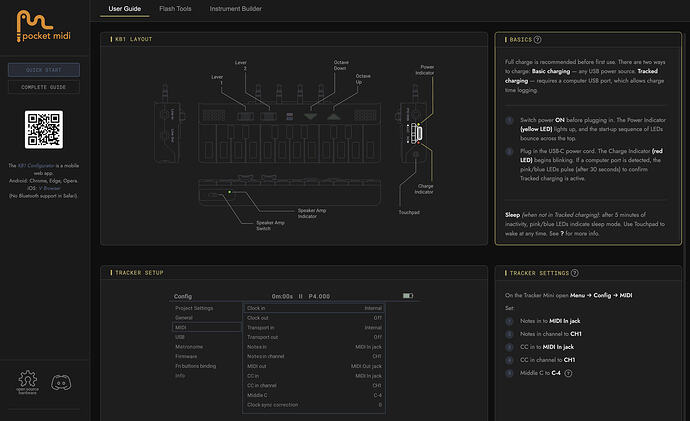Image resolution: width=690 pixels, height=421 pixels.
Task: Follow the V Browser link for iOS
Action: pos(49,188)
